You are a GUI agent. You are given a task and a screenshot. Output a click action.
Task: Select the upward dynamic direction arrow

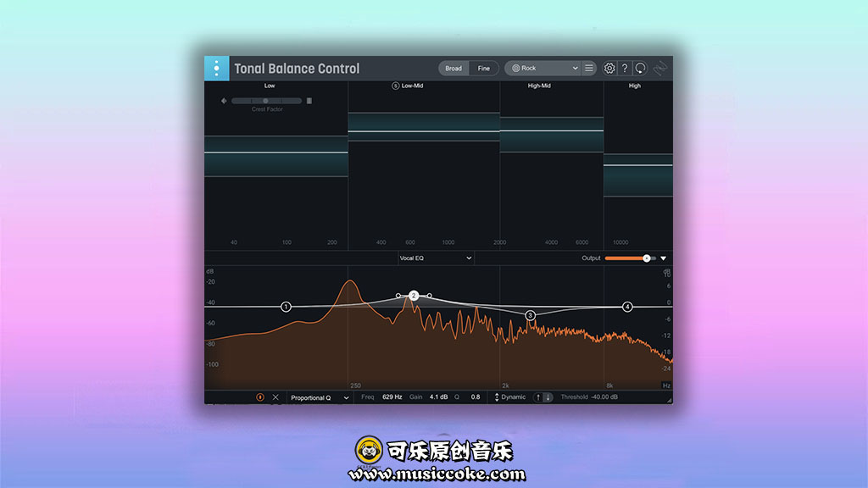pyautogui.click(x=538, y=397)
